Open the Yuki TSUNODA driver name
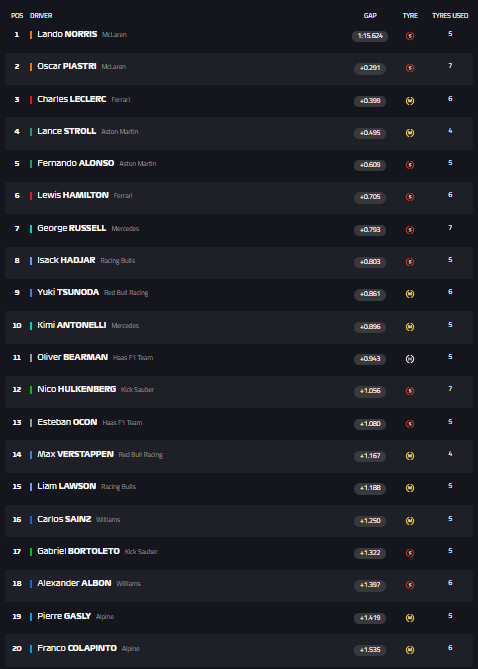Viewport: 478px width, 669px height. pyautogui.click(x=68, y=292)
